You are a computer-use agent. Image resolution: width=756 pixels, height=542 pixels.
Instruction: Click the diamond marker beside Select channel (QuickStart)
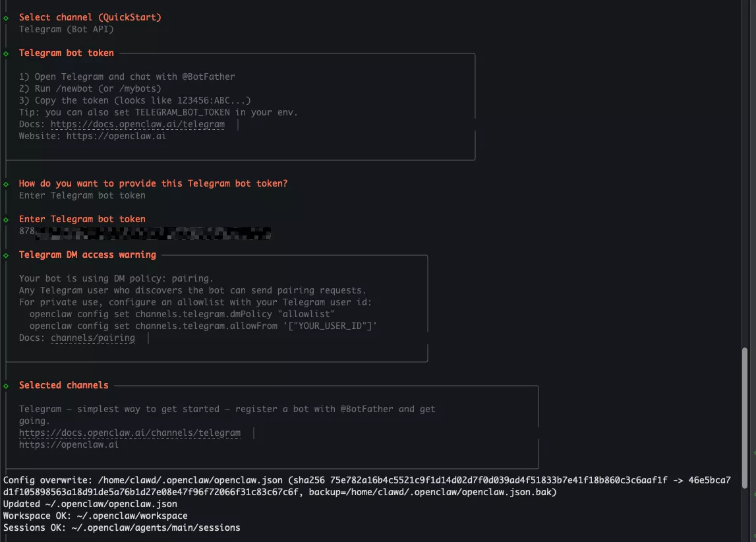[x=6, y=18]
